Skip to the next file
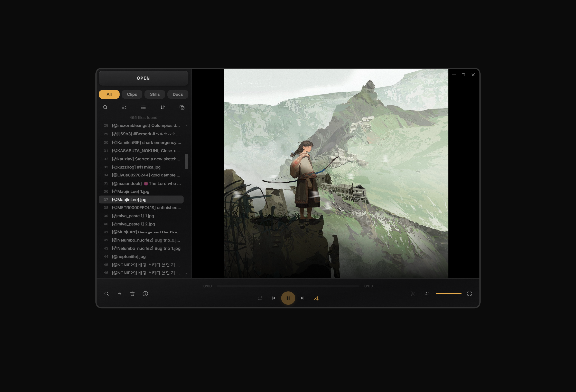 (x=302, y=298)
